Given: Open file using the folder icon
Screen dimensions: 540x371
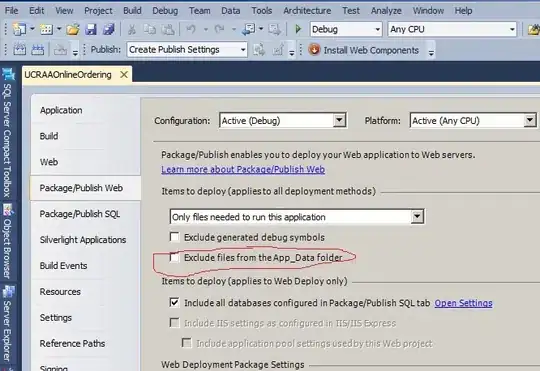Looking at the screenshot, I should pyautogui.click(x=73, y=30).
